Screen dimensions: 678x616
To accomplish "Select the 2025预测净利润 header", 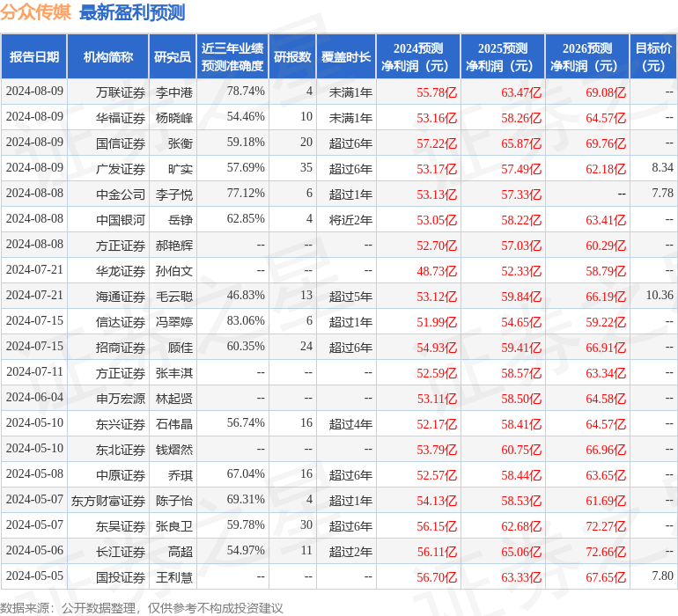I will (x=503, y=56).
